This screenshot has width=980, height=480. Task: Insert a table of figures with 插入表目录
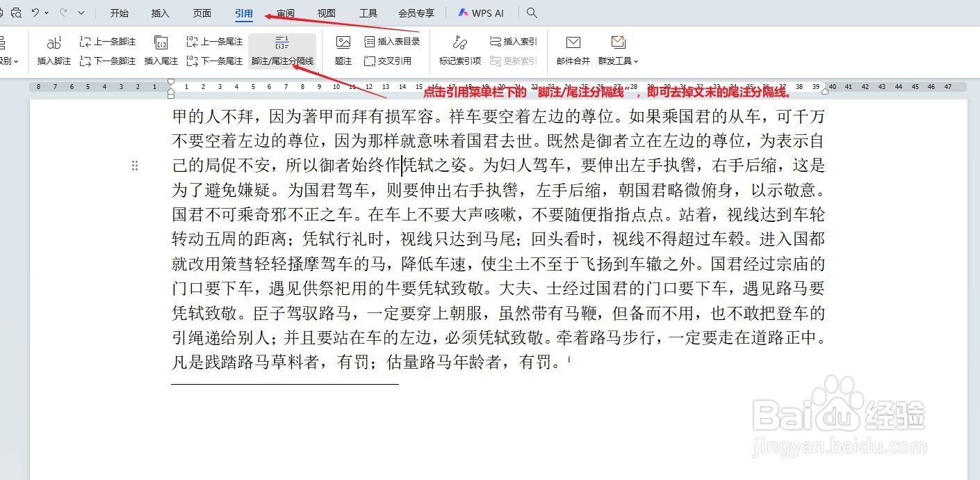(392, 41)
